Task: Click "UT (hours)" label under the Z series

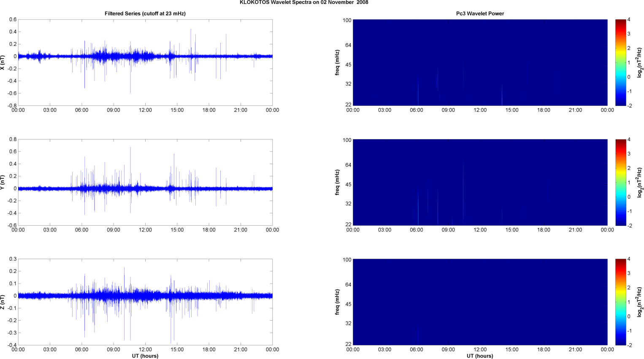Action: pos(145,356)
